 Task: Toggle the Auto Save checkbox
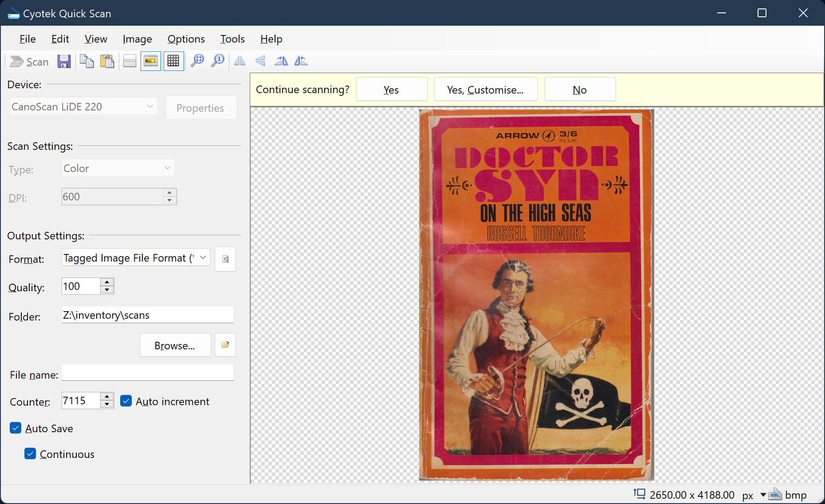tap(16, 428)
